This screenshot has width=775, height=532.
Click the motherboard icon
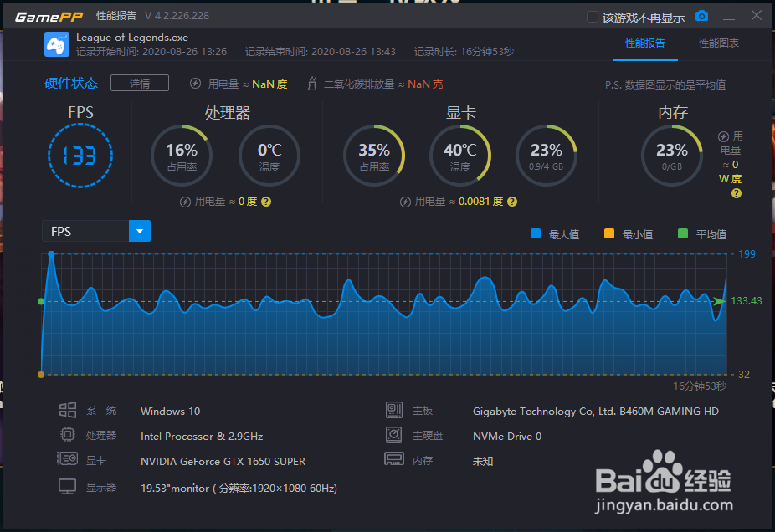tap(394, 410)
